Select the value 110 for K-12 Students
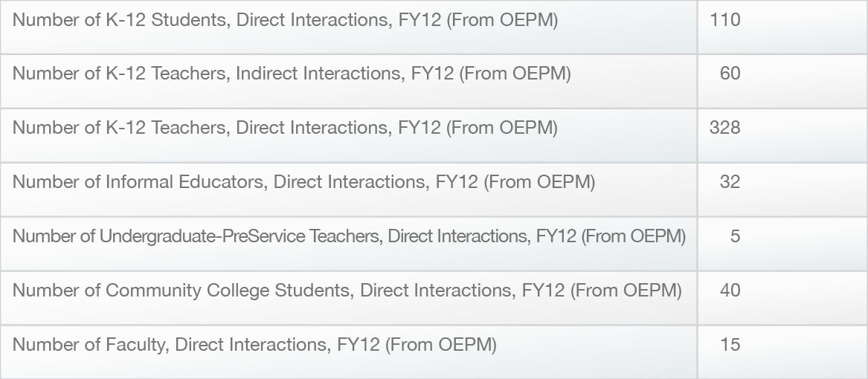 point(724,20)
